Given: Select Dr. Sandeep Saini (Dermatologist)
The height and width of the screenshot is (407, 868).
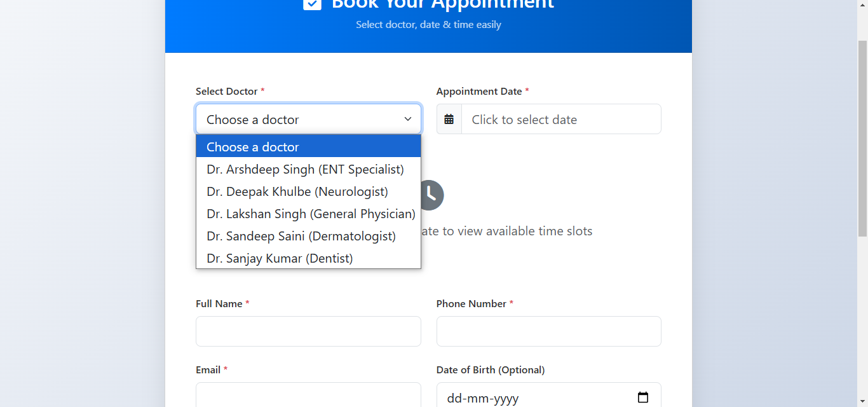Looking at the screenshot, I should (x=301, y=236).
